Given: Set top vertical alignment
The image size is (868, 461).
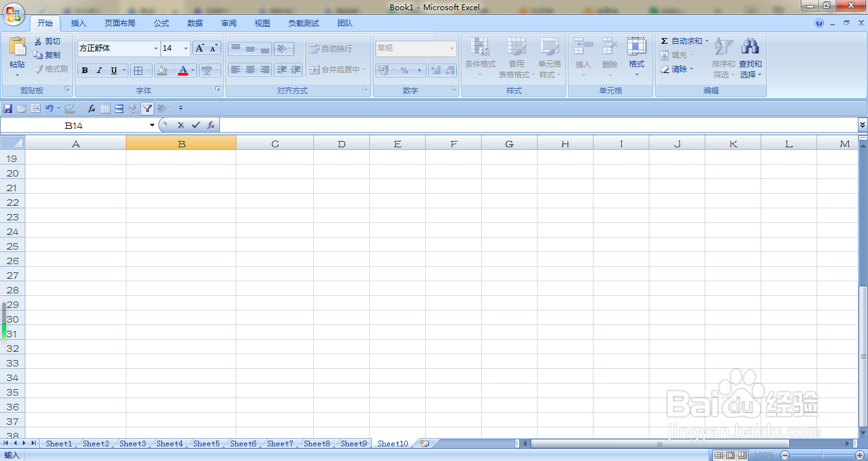Looking at the screenshot, I should pos(236,49).
